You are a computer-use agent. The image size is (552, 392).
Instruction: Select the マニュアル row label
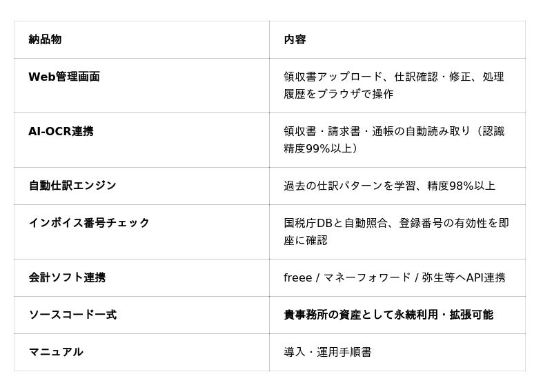tap(56, 352)
